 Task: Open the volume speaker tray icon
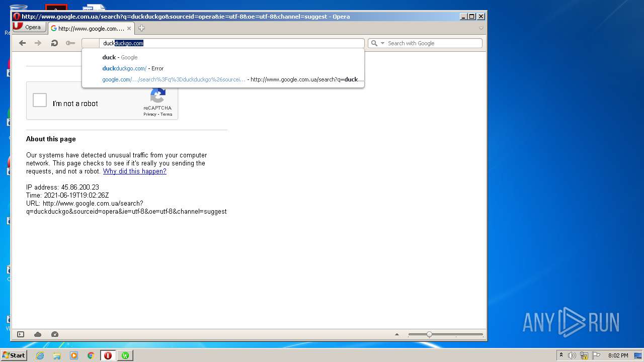(x=572, y=355)
